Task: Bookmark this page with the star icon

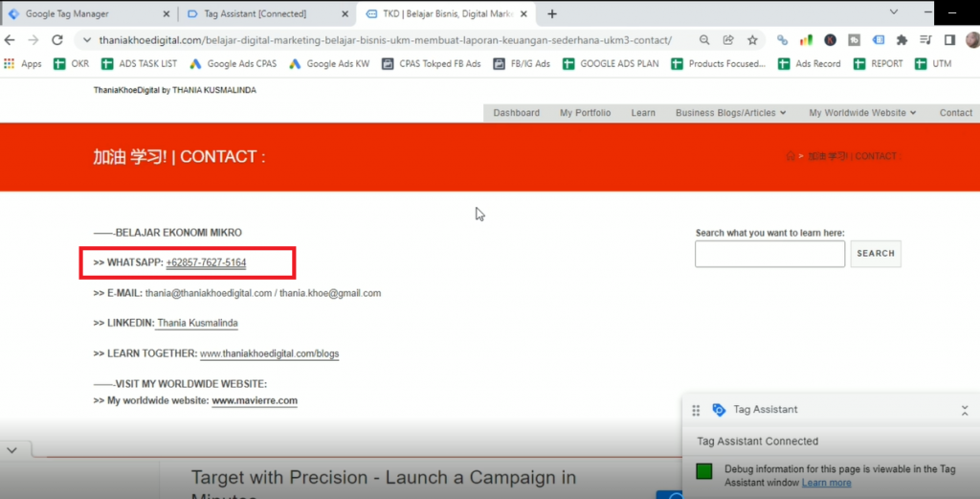Action: [752, 40]
